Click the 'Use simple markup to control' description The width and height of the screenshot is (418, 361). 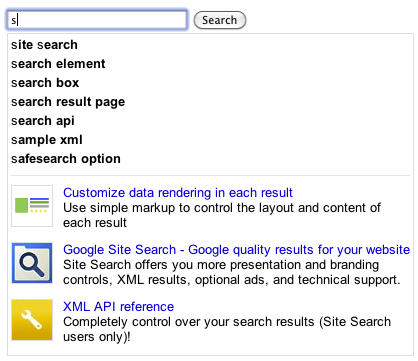point(222,215)
